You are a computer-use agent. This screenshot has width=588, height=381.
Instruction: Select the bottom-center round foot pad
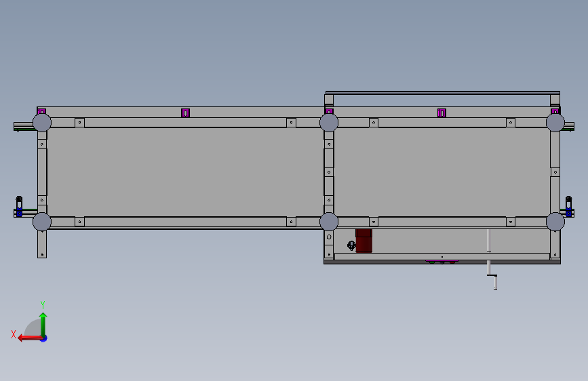coord(329,222)
